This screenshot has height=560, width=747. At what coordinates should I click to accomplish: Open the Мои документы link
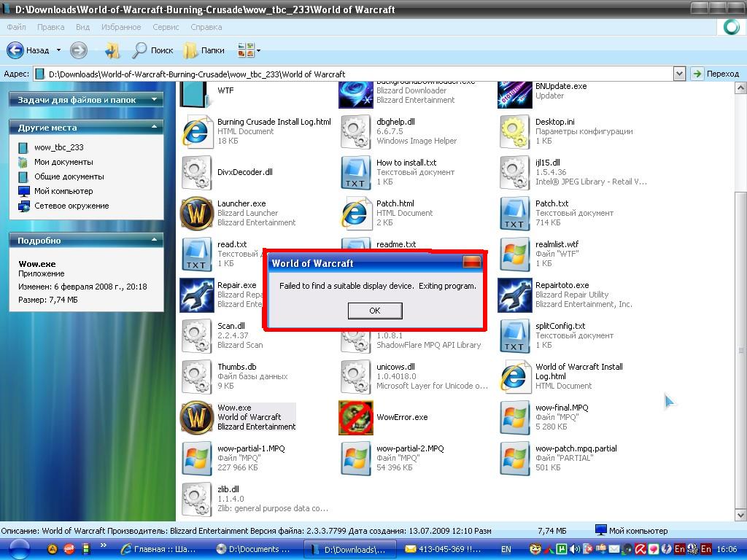[x=63, y=162]
